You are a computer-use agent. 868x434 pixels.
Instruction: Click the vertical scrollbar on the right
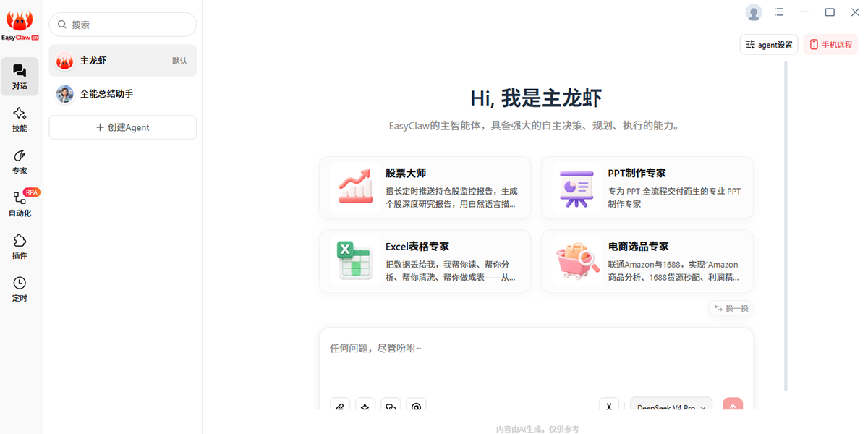[786, 226]
